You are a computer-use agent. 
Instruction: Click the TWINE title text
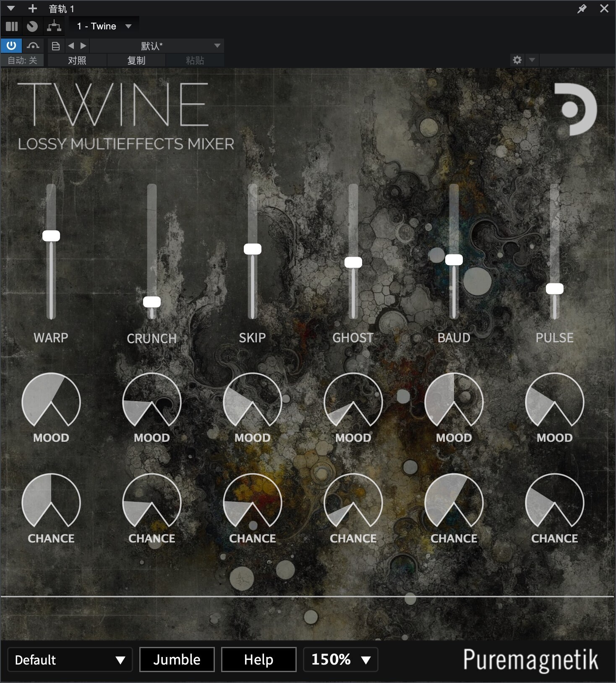pyautogui.click(x=113, y=104)
